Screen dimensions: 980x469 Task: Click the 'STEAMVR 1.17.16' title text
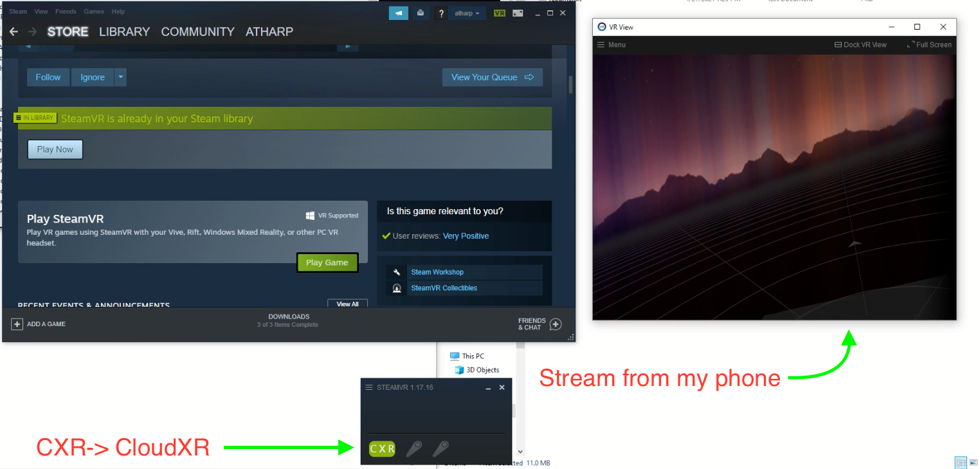click(405, 387)
